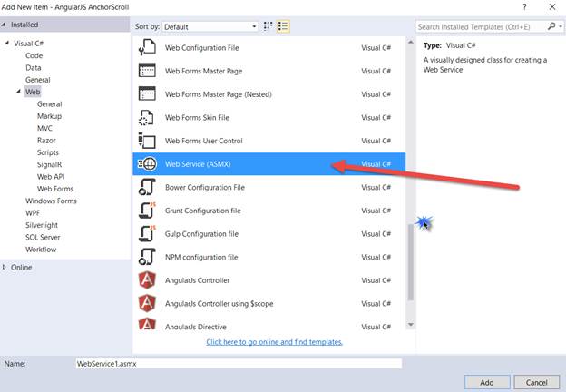Collapse the Visual C# tree node
566x392 pixels.
click(6, 43)
